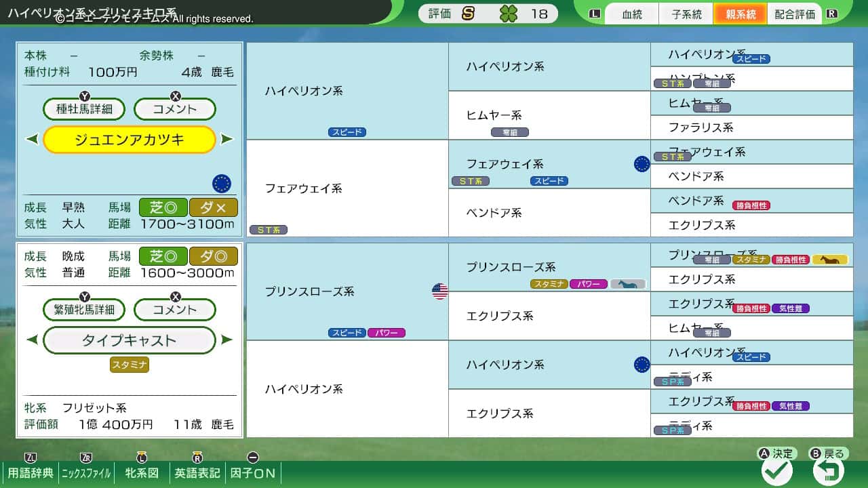
Task: Open the 配合評価 tab
Action: [x=794, y=14]
